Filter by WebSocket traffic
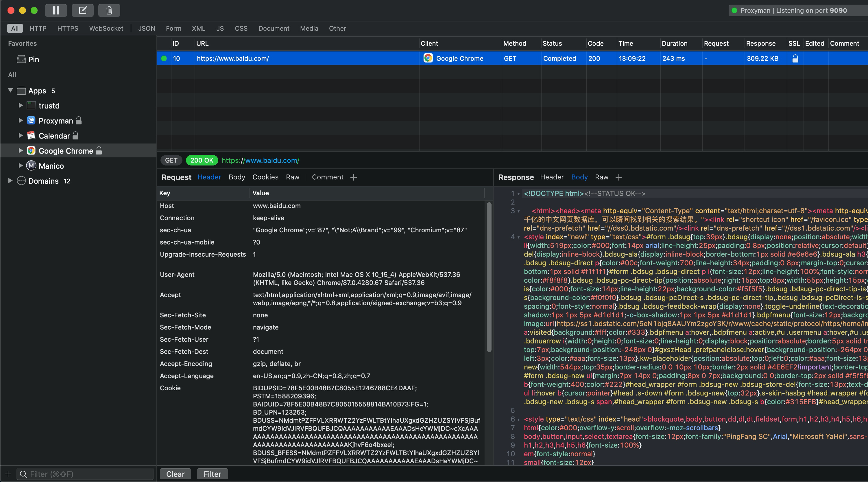868x482 pixels. 106,28
